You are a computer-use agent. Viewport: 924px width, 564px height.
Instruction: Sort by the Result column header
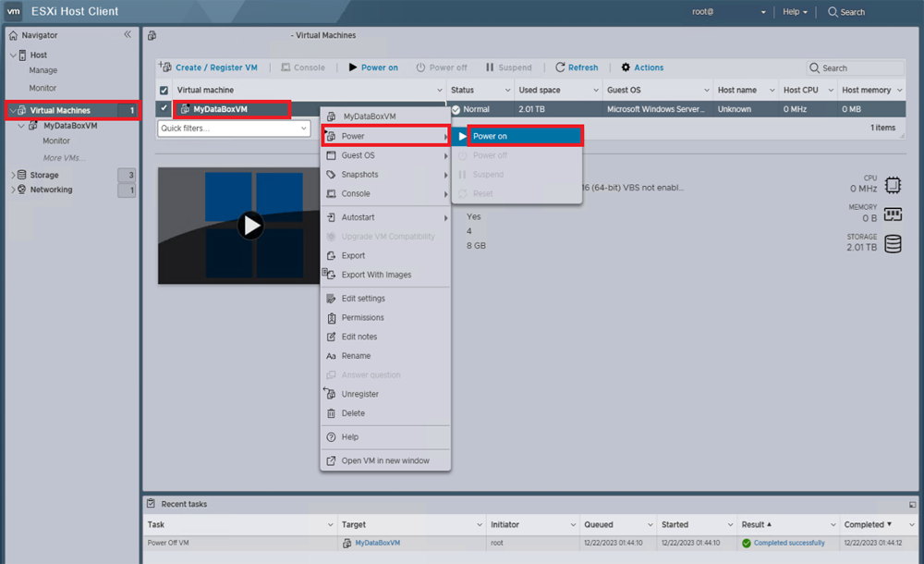point(788,524)
